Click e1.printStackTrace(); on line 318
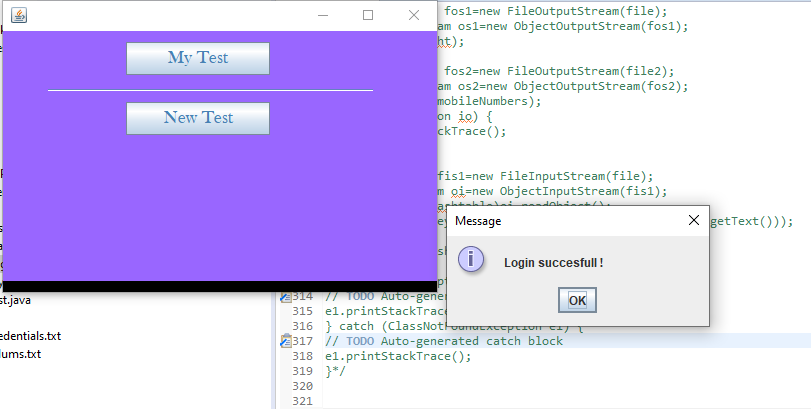This screenshot has height=409, width=811. tap(398, 356)
